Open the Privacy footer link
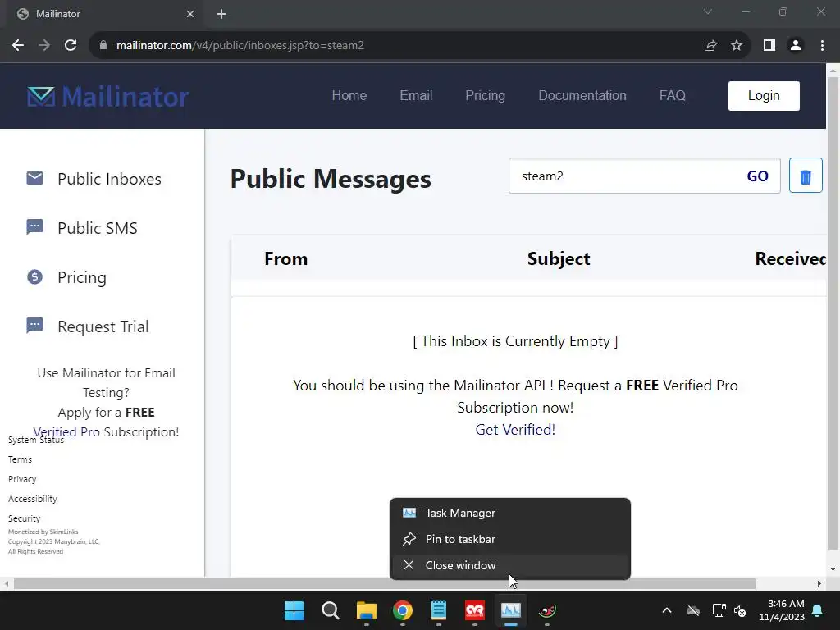 point(22,479)
